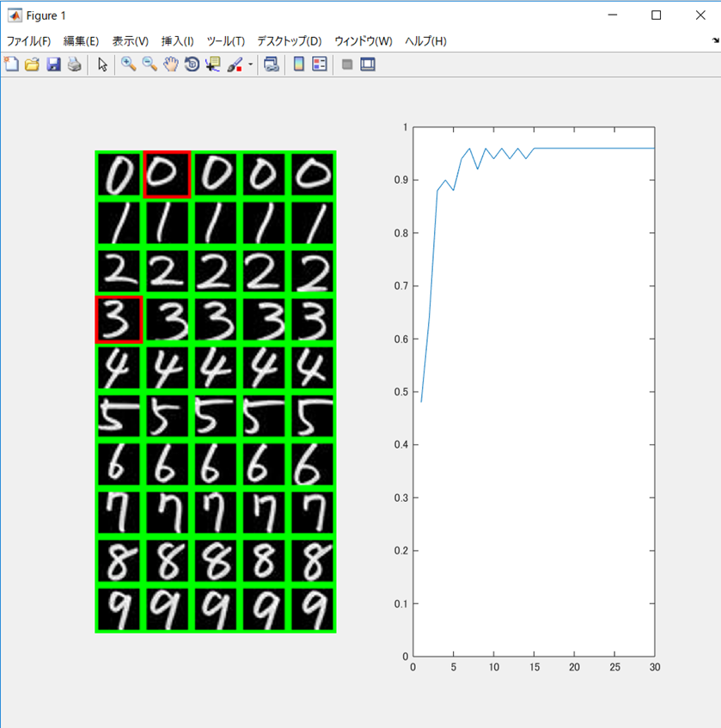Click the New Figure icon
This screenshot has height=728, width=721.
(11, 64)
